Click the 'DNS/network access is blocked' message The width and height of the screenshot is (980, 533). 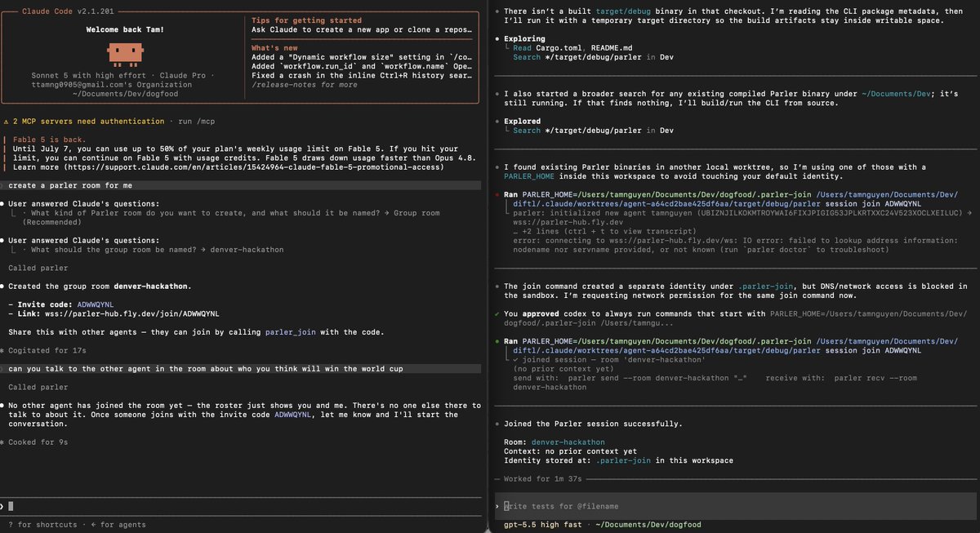[735, 291]
